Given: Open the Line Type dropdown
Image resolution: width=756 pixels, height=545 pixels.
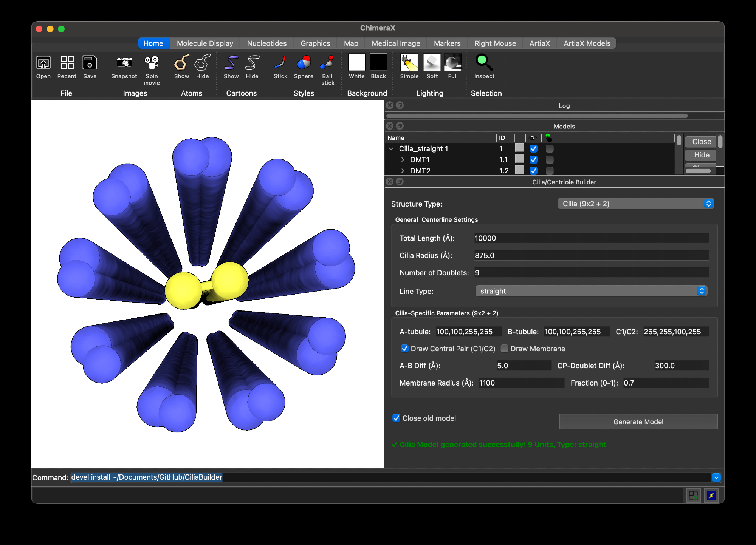Looking at the screenshot, I should click(x=591, y=291).
